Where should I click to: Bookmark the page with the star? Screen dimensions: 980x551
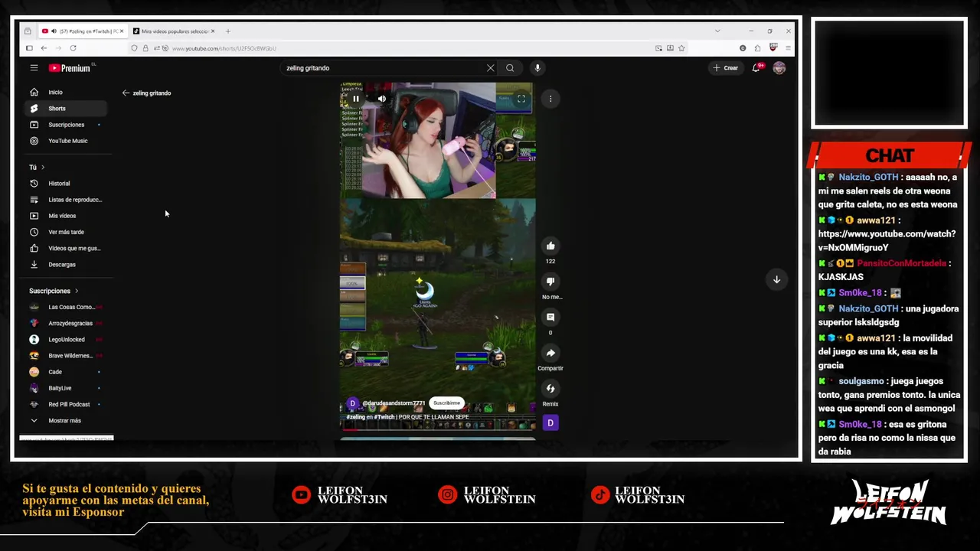[x=681, y=48]
